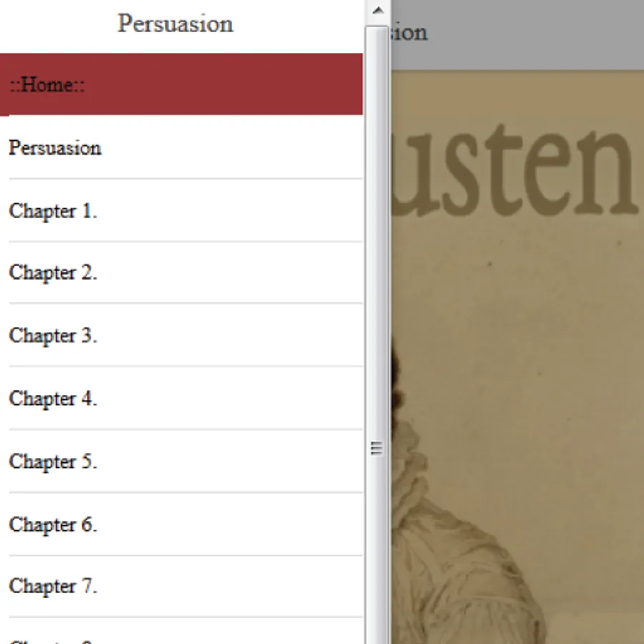Grab the scrollbar thumb grip
The height and width of the screenshot is (644, 644).
click(x=376, y=448)
